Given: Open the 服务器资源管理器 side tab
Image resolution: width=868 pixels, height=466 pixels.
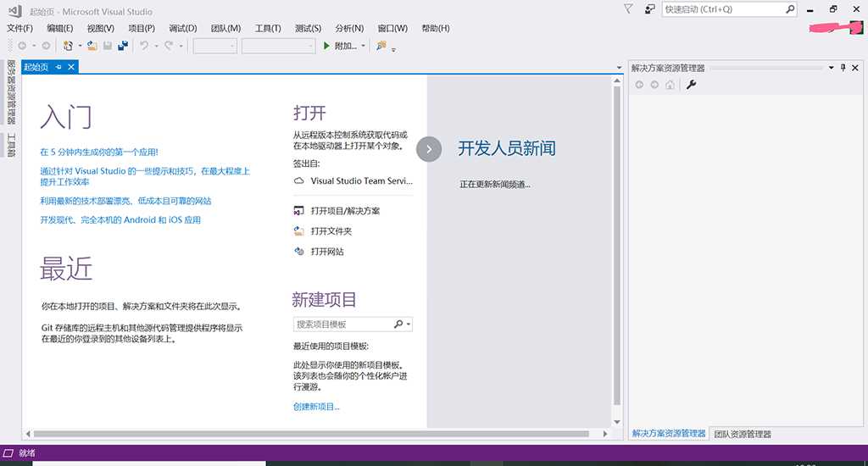Looking at the screenshot, I should pyautogui.click(x=11, y=92).
